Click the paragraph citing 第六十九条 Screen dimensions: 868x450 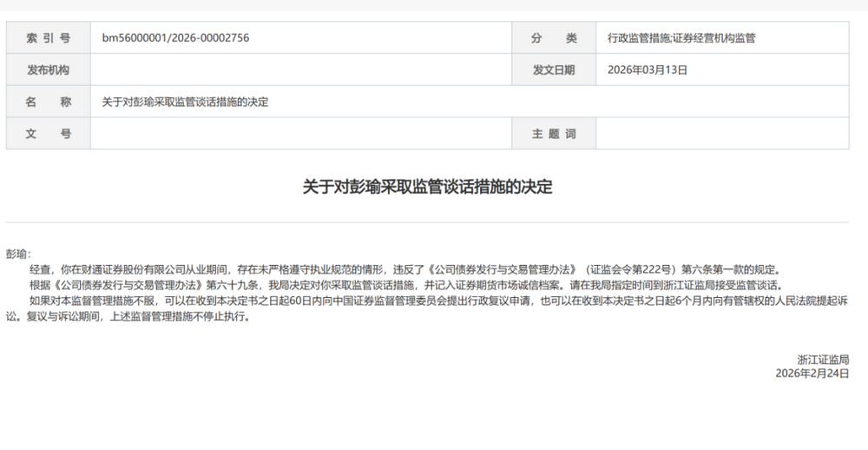pos(406,285)
